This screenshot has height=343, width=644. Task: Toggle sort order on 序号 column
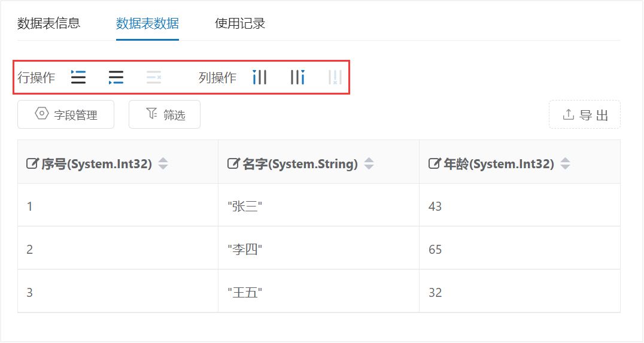click(163, 163)
